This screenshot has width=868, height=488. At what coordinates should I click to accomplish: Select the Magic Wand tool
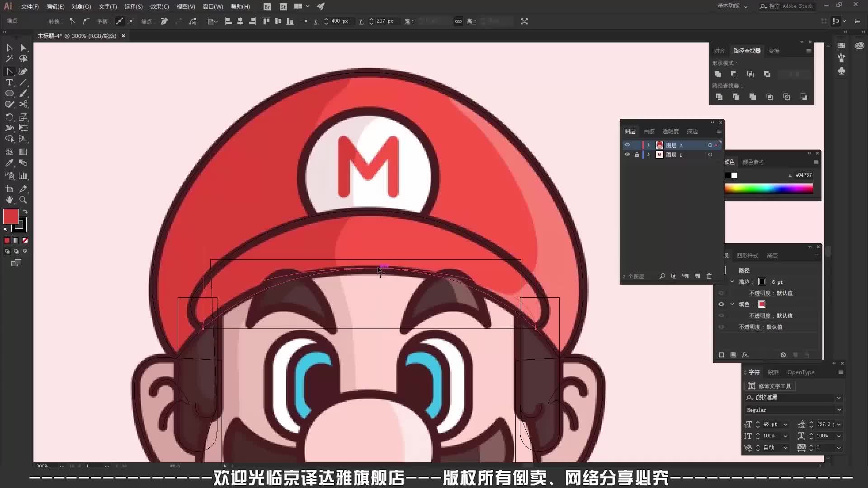click(x=9, y=59)
